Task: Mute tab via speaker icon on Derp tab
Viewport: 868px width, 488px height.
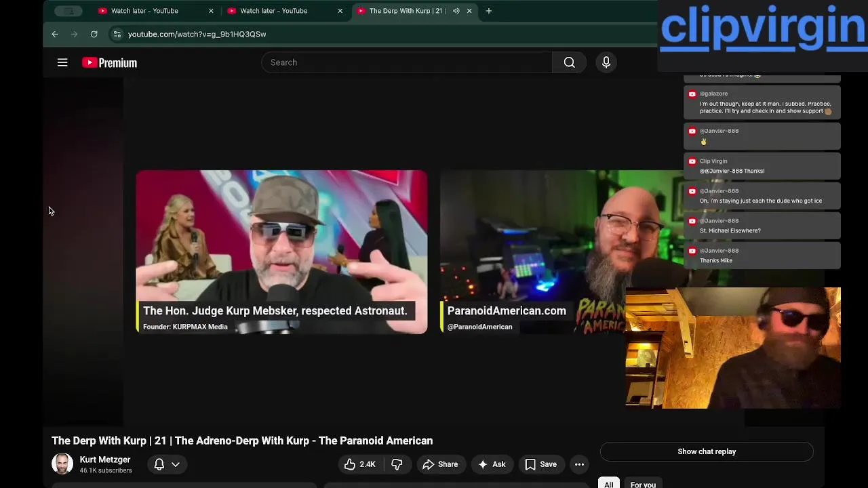Action: coord(456,11)
